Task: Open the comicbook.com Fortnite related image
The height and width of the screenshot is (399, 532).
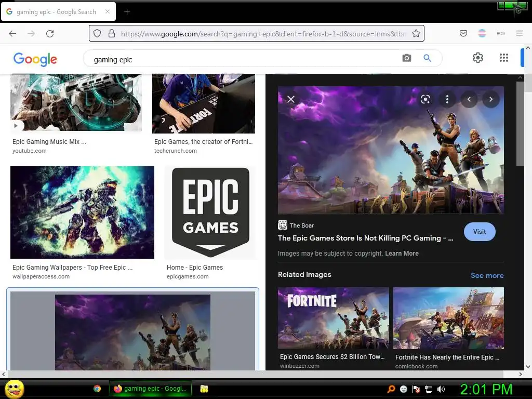Action: (x=448, y=318)
